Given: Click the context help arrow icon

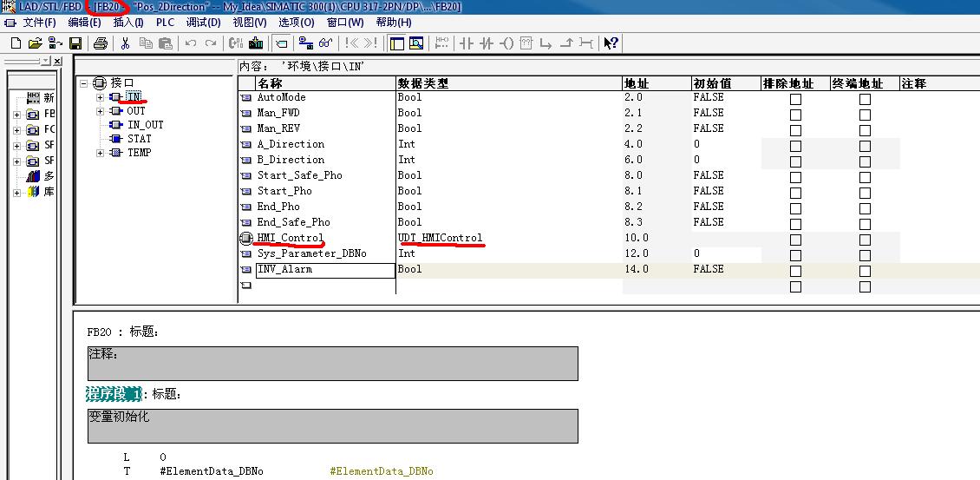Looking at the screenshot, I should [611, 43].
